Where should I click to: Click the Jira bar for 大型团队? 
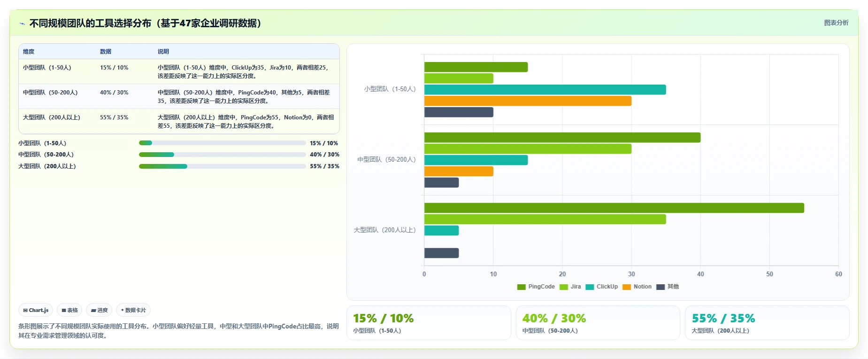tap(545, 219)
